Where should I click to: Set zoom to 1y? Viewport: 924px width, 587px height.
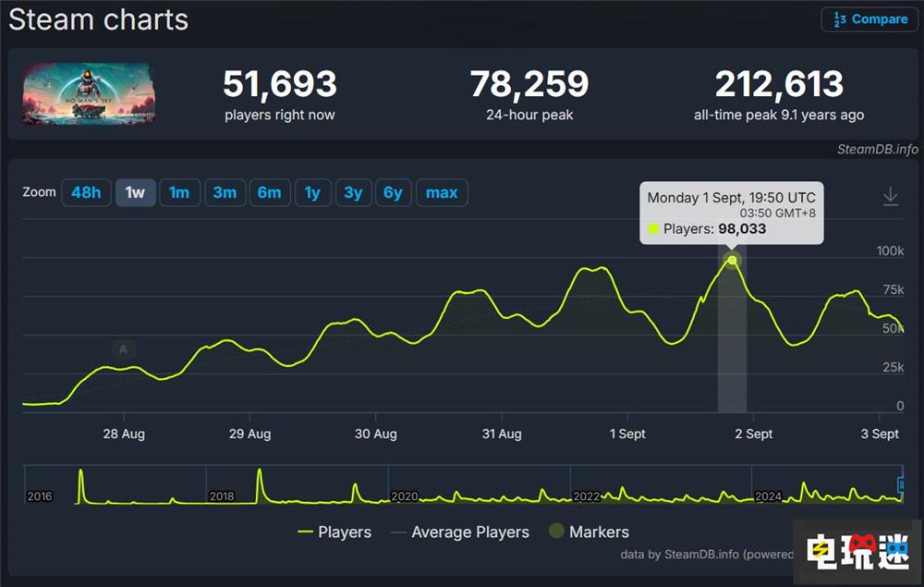[312, 192]
